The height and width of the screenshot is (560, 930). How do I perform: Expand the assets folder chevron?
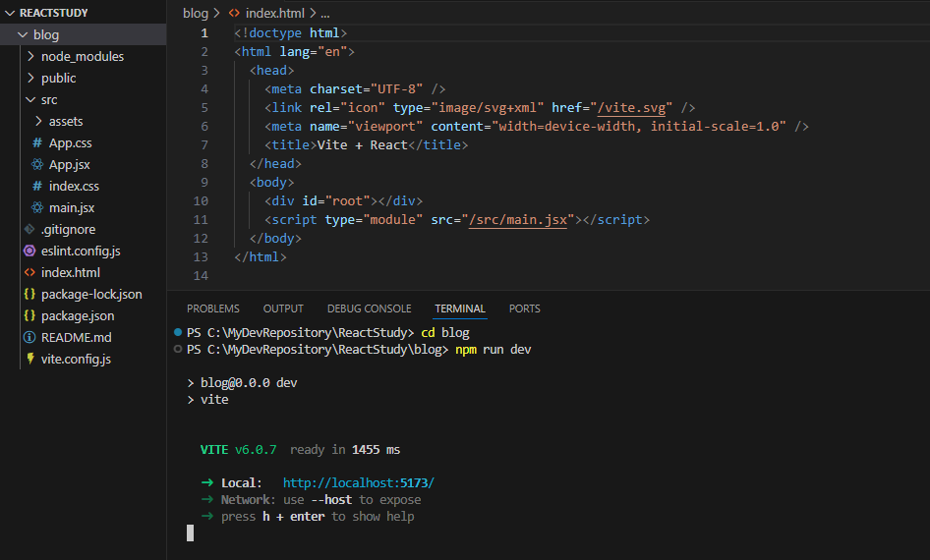(38, 121)
